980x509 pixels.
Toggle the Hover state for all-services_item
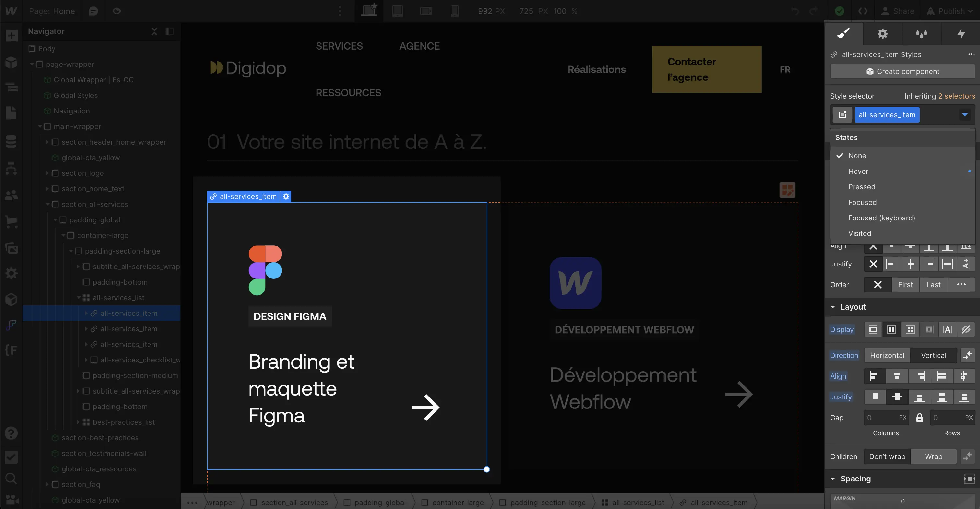(858, 171)
